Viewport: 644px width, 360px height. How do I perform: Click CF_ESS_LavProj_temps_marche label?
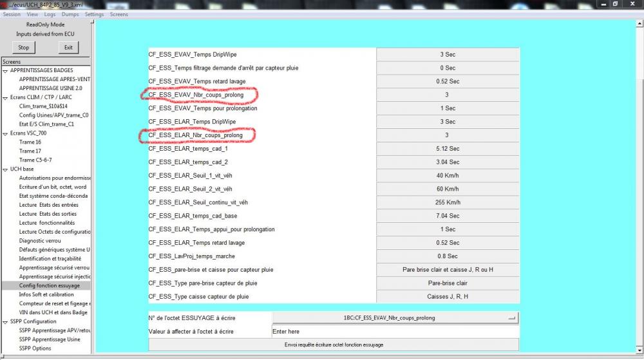click(192, 256)
